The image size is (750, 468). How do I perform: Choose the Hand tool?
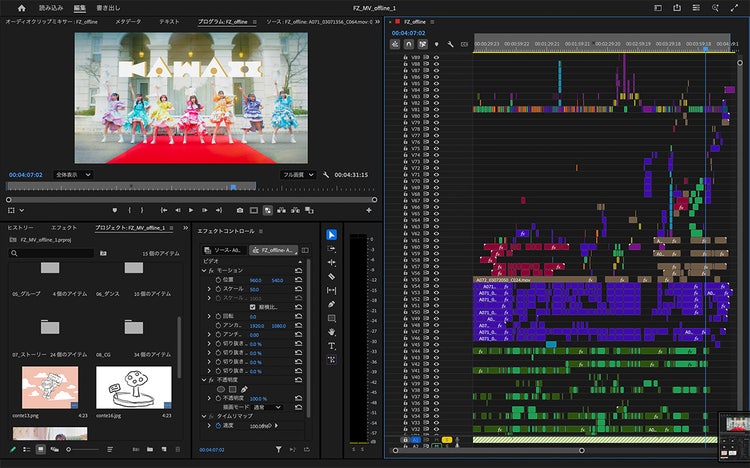[332, 332]
